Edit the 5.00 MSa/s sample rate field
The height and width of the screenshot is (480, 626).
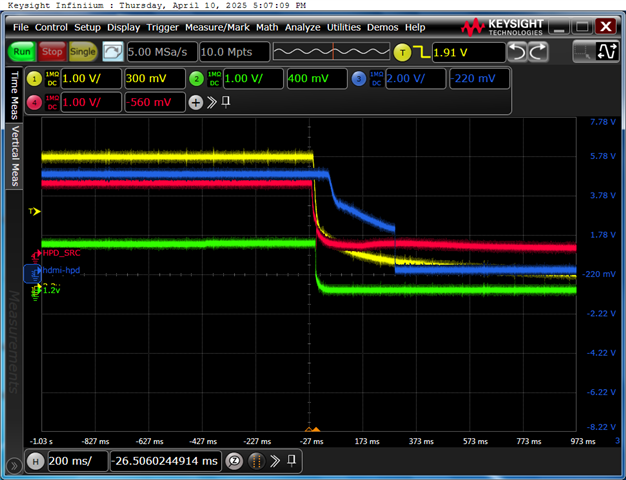[162, 52]
